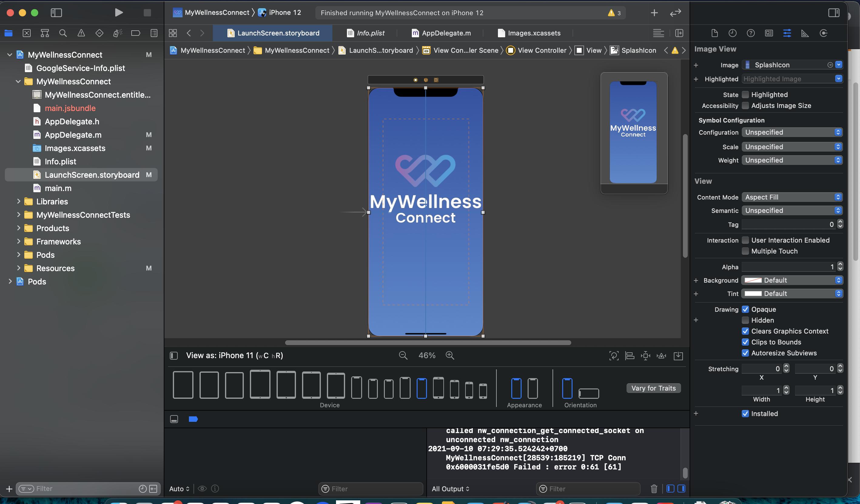Viewport: 860px width, 504px height.
Task: Uncheck the Installed checkbox
Action: point(745,414)
